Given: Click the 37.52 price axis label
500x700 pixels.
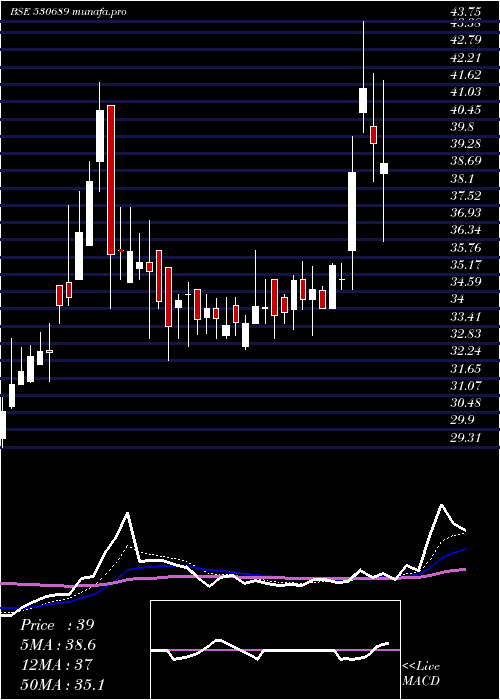Looking at the screenshot, I should (465, 196).
